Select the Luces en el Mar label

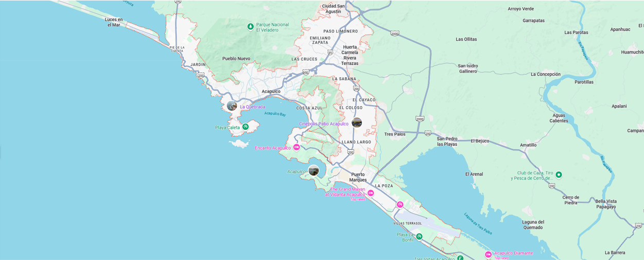coord(113,22)
